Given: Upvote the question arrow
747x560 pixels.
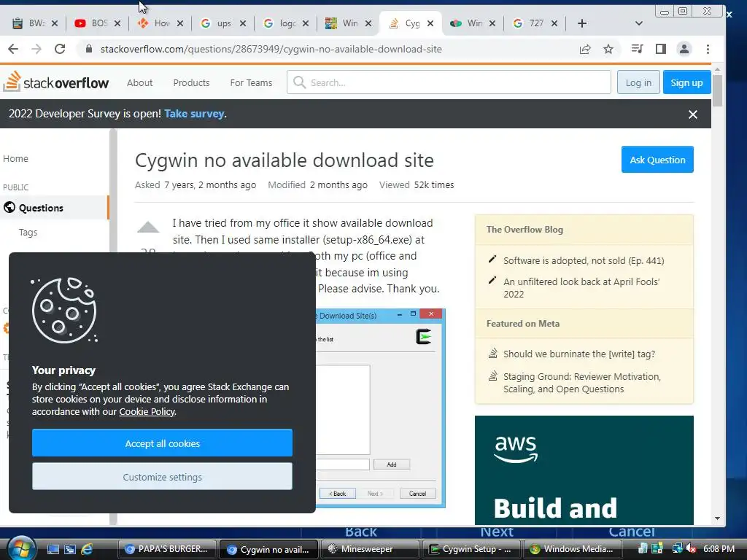Looking at the screenshot, I should pyautogui.click(x=148, y=227).
